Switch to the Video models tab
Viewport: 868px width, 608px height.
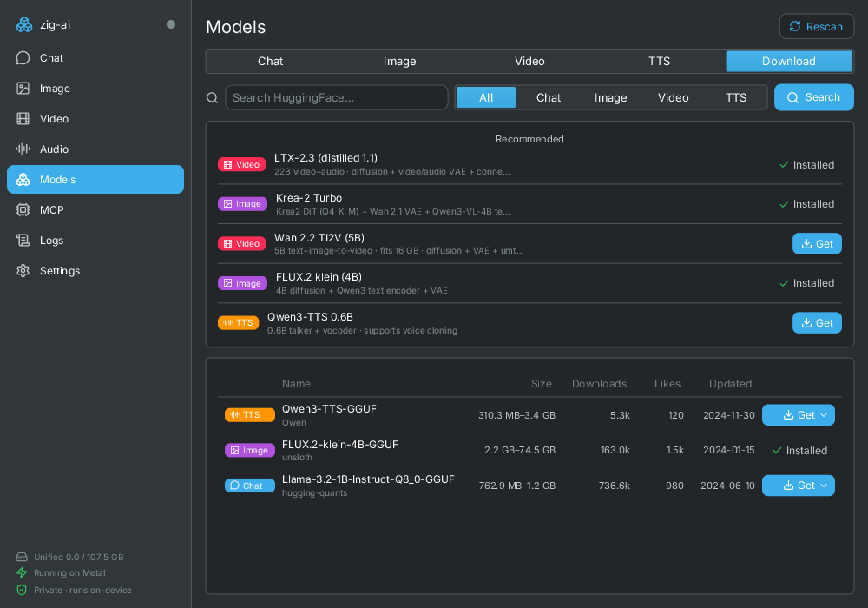pos(529,62)
